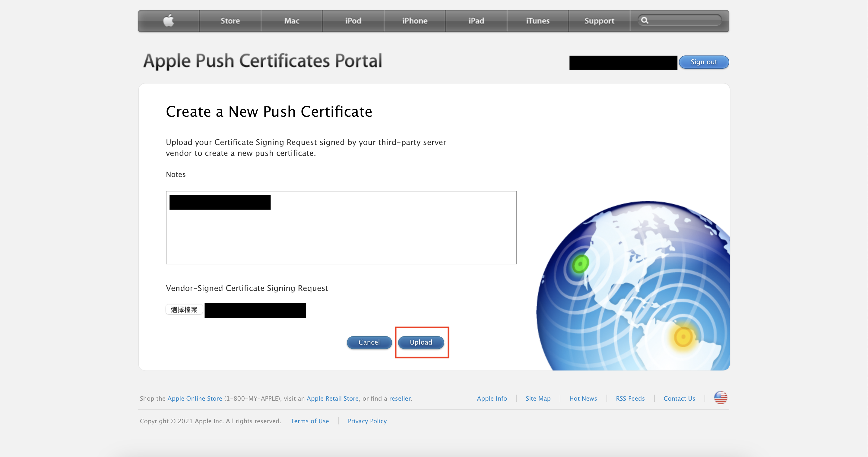This screenshot has width=868, height=457.
Task: Follow the Apple Retail Store link
Action: pyautogui.click(x=332, y=399)
